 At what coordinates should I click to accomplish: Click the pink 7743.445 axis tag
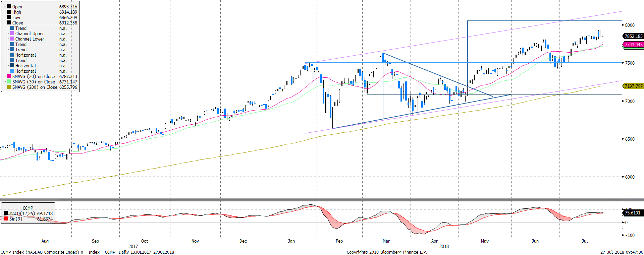tap(633, 45)
